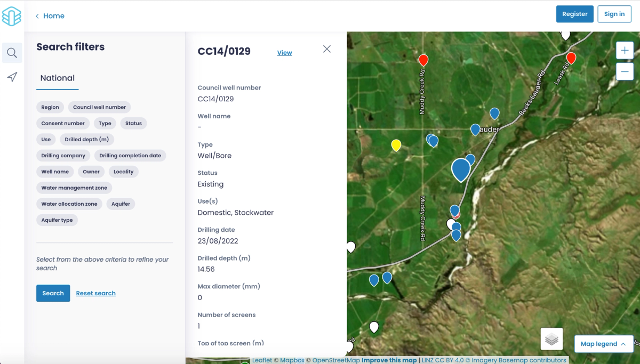
Task: Add the Owner filter
Action: (x=91, y=172)
